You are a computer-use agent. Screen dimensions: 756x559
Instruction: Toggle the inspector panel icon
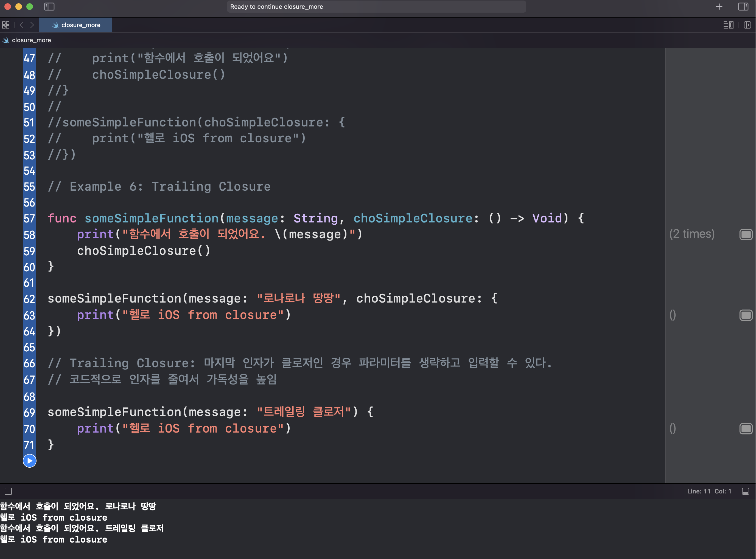coord(743,7)
